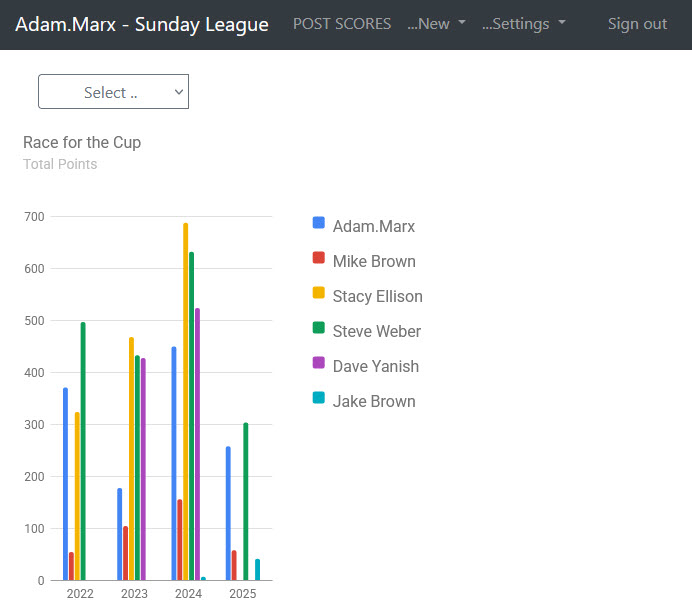Open the POST SCORES page
Screen dimensions: 692x616
click(342, 24)
